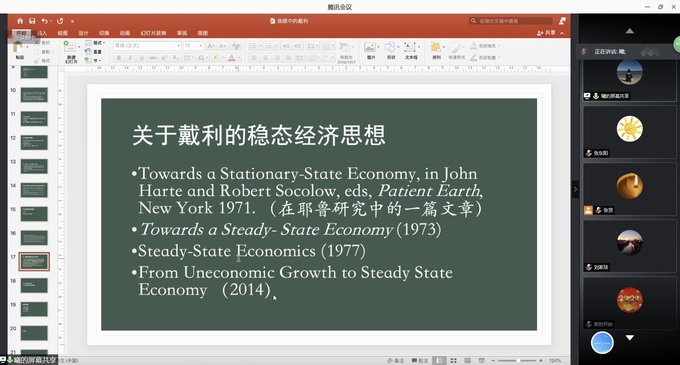The image size is (680, 365).
Task: Open the quick access toolbar customize arrow
Action: point(72,21)
